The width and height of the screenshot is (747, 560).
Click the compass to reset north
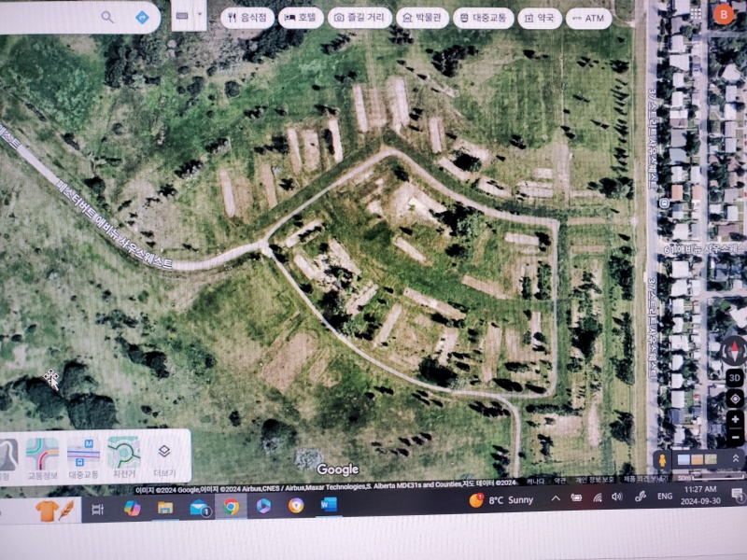(734, 352)
